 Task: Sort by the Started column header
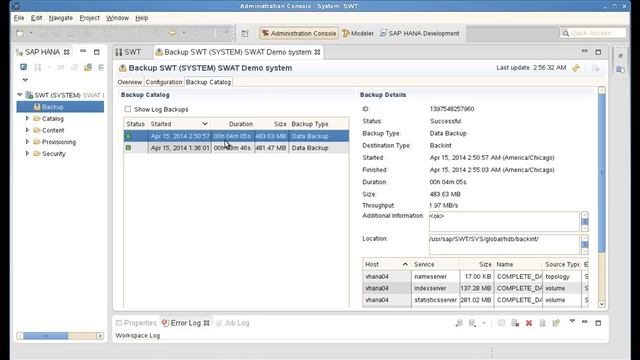pyautogui.click(x=179, y=124)
